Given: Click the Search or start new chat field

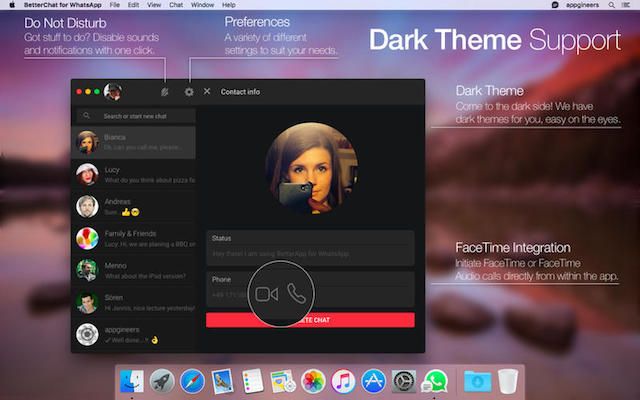Looking at the screenshot, I should point(136,116).
